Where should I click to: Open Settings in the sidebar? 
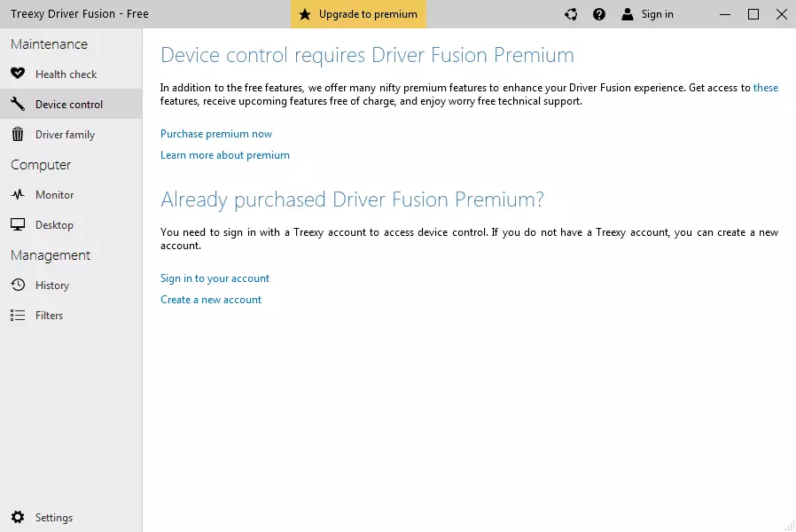[x=71, y=517]
